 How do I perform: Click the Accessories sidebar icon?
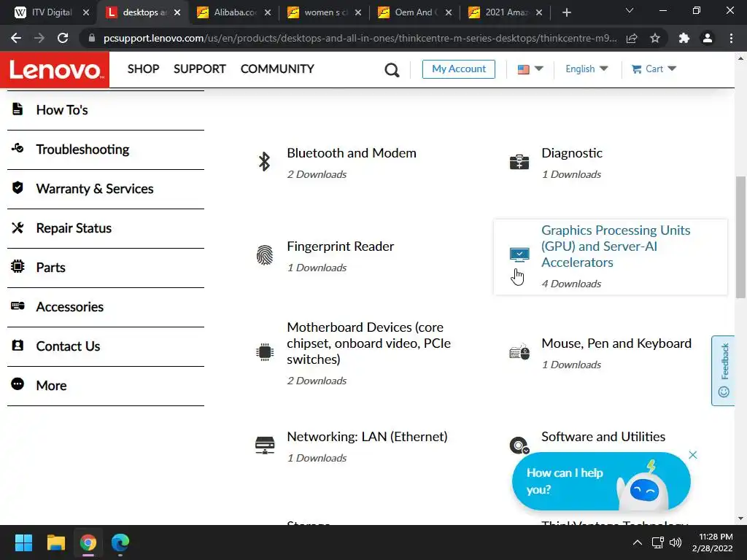[18, 306]
